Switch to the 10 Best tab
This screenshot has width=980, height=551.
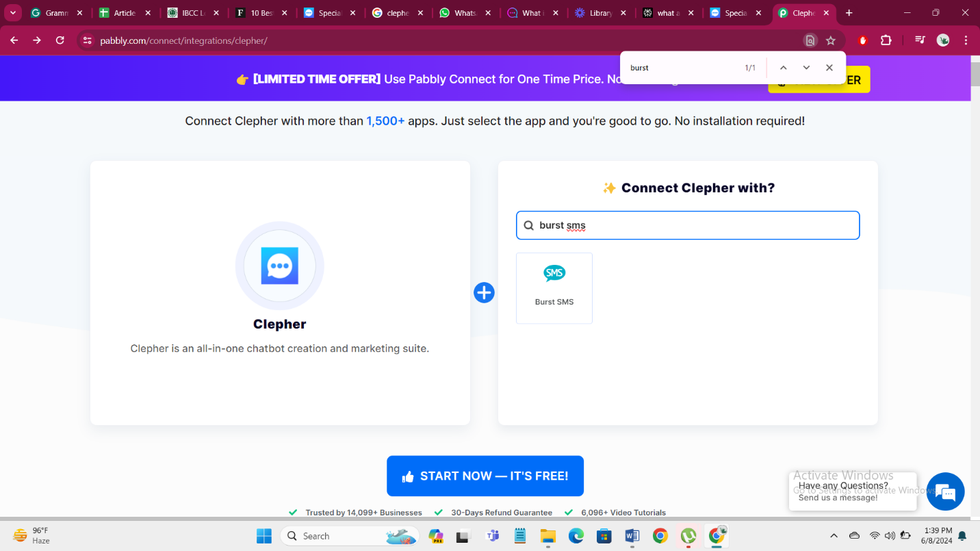coord(260,13)
